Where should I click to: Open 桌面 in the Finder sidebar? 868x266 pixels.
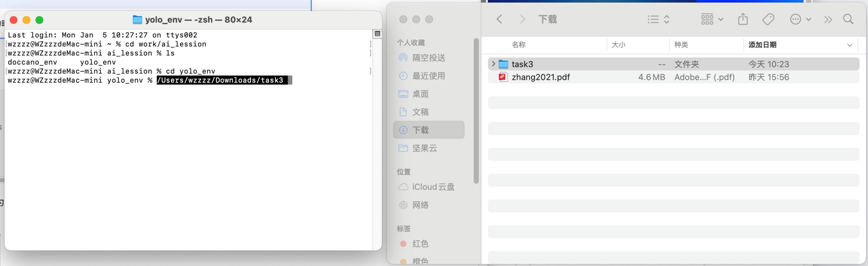(x=420, y=94)
